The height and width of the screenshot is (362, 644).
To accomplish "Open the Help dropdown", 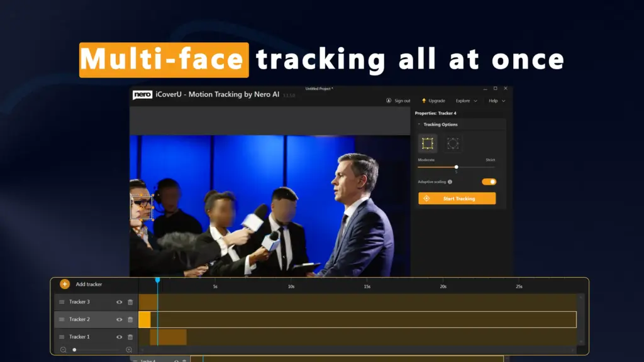I will pos(493,101).
